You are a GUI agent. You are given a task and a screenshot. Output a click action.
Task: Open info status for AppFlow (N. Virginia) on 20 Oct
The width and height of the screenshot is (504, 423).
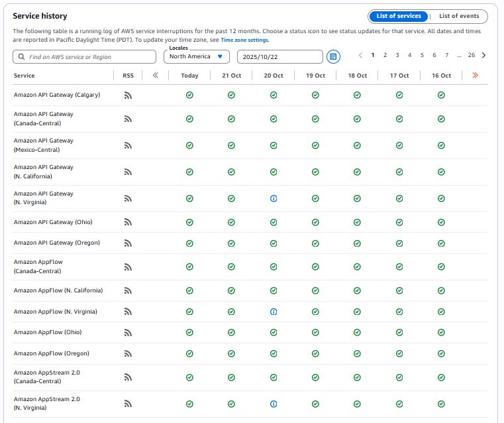tap(274, 312)
